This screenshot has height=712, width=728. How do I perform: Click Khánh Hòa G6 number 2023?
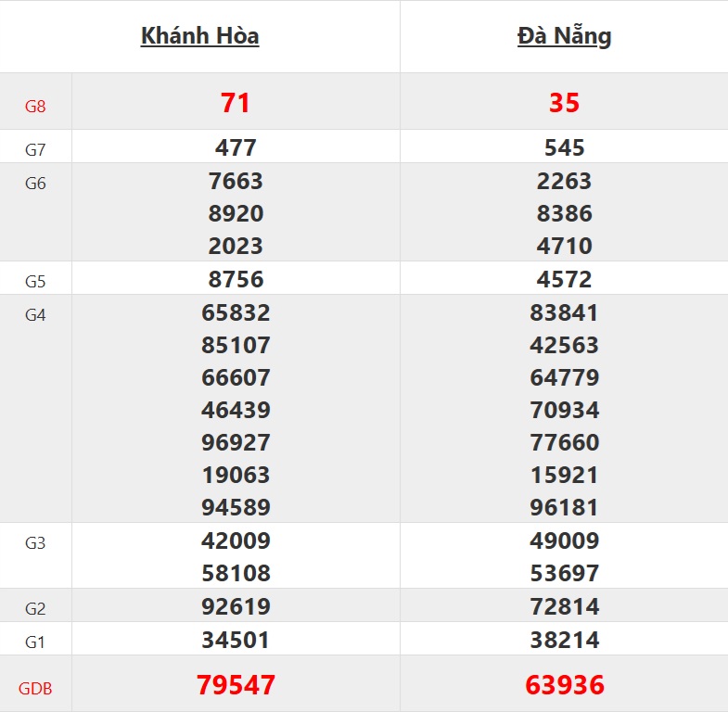coord(236,246)
